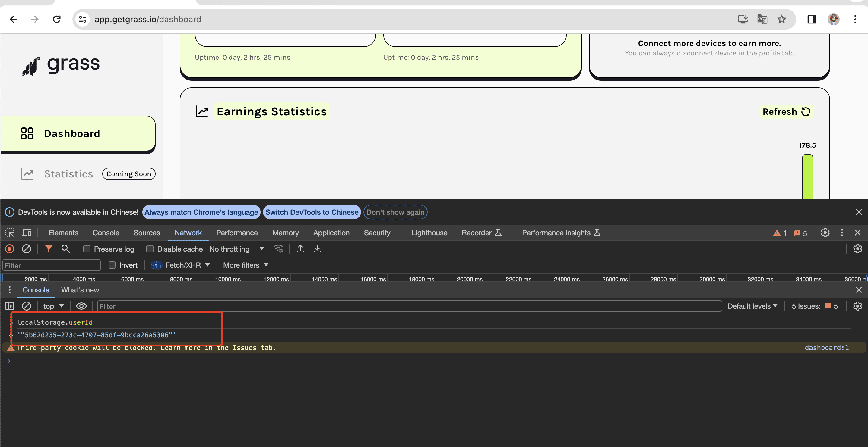
Task: Select the inspect element picker icon
Action: (x=9, y=233)
